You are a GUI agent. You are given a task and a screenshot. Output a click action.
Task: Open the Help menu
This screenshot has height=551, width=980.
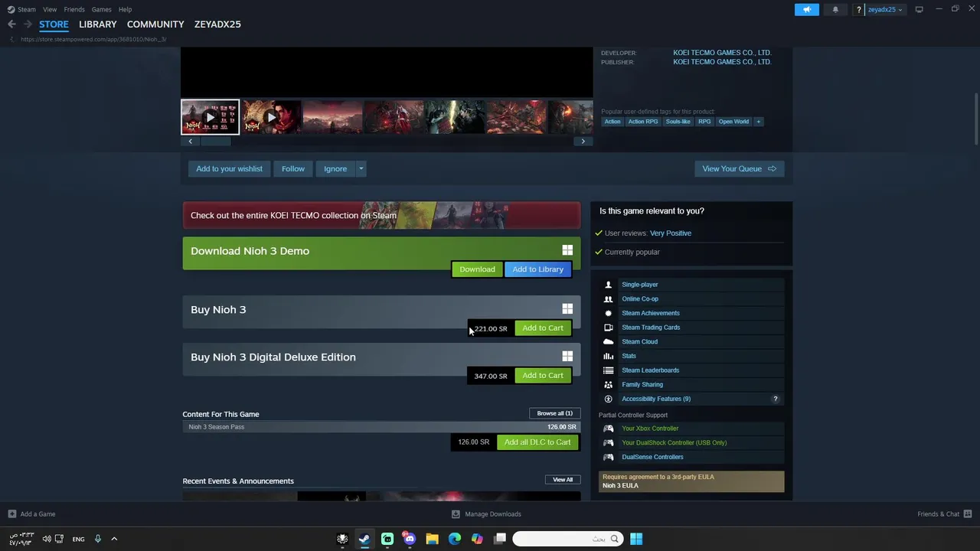pyautogui.click(x=125, y=9)
